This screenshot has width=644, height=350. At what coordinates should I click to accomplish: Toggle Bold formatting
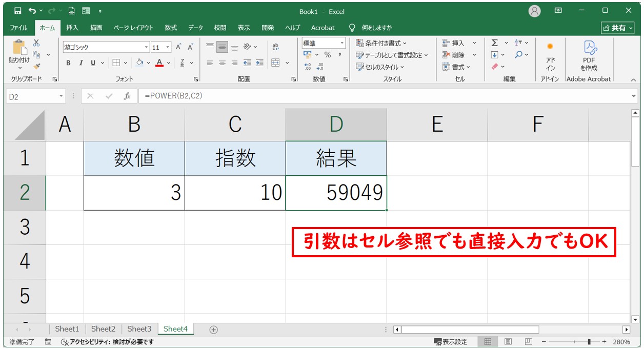68,63
